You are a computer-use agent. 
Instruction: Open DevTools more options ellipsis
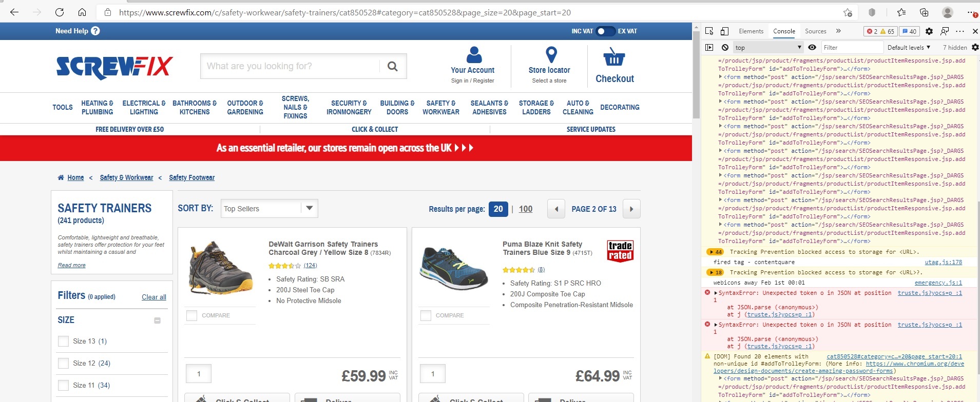click(960, 31)
